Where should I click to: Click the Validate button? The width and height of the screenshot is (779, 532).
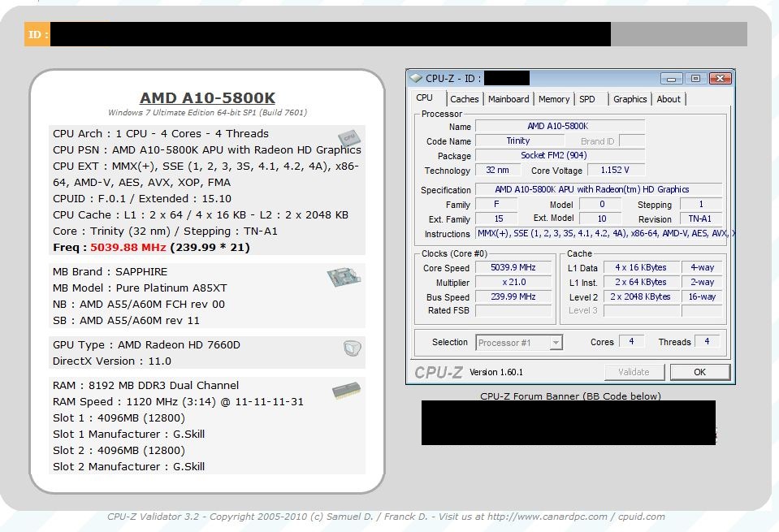pos(634,372)
